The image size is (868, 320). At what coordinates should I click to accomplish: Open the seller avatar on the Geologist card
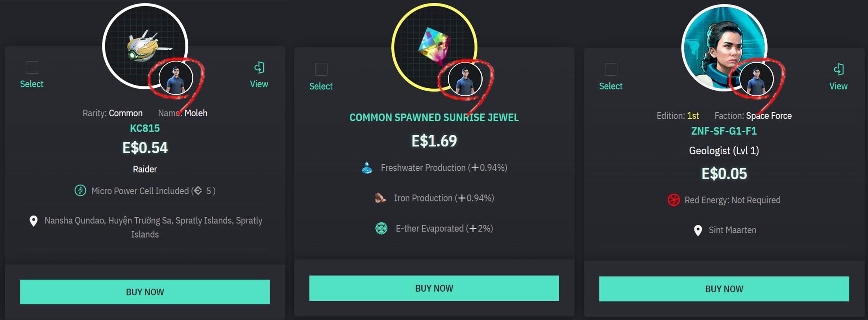756,79
